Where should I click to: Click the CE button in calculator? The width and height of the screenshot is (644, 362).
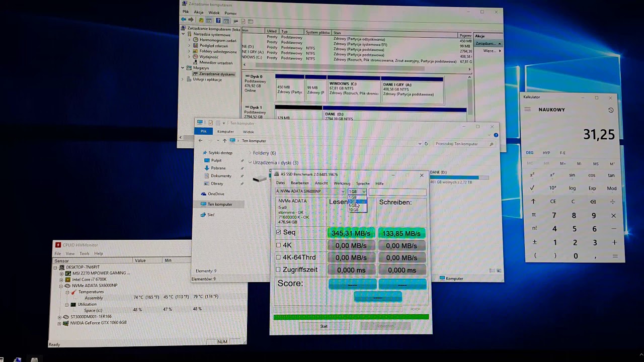pyautogui.click(x=553, y=202)
